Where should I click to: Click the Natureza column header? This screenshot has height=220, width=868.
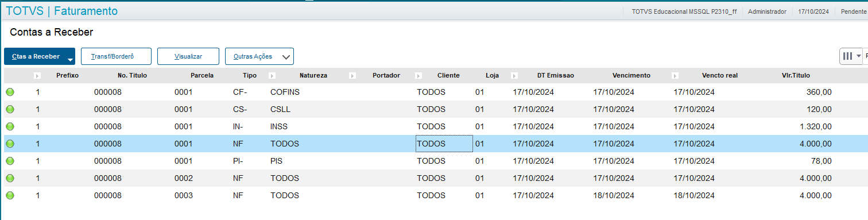tap(313, 75)
